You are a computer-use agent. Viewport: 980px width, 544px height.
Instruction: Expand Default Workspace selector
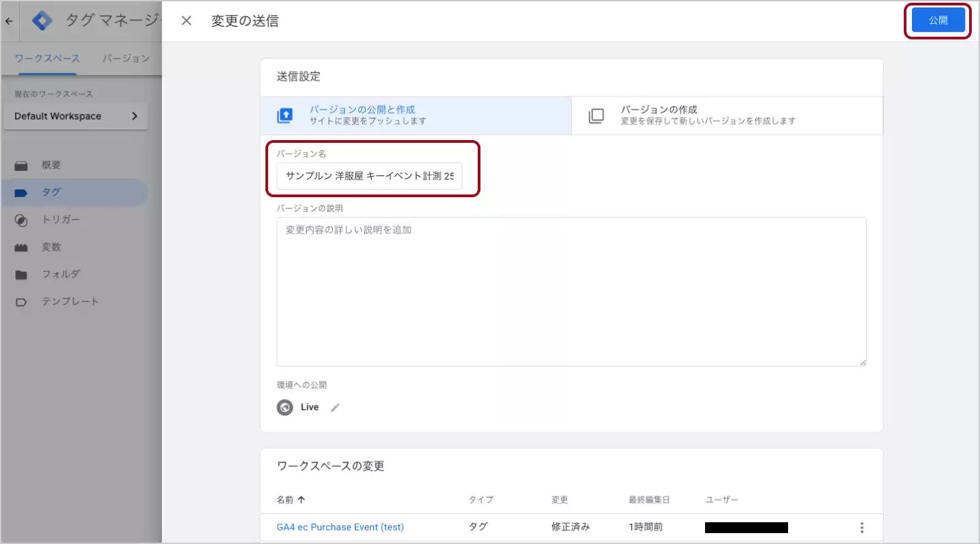75,116
